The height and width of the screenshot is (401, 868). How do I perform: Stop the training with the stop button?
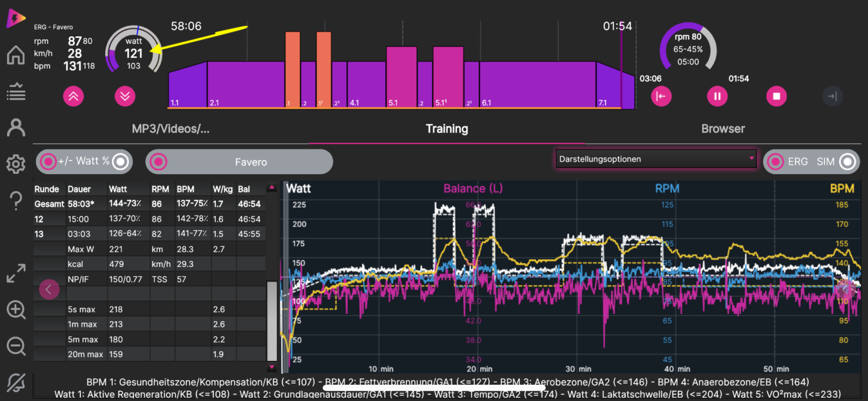tap(776, 96)
